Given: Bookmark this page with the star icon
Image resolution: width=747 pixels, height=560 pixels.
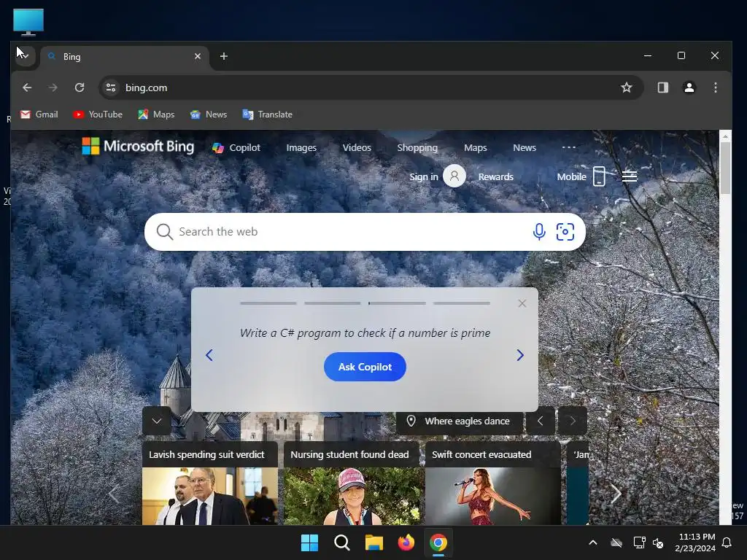Looking at the screenshot, I should coord(627,87).
